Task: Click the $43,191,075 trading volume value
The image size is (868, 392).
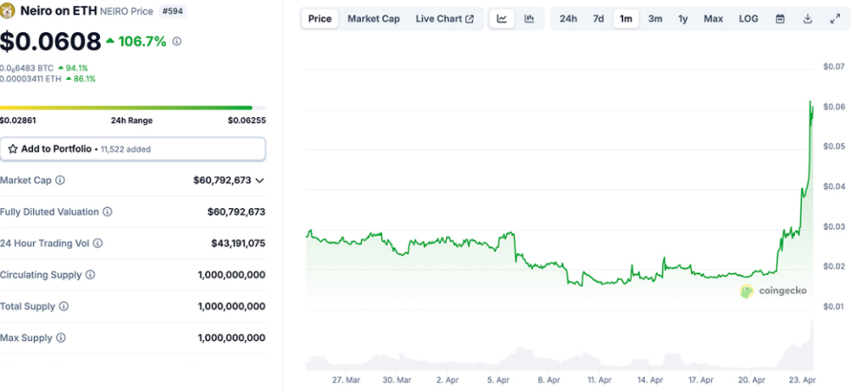Action: 238,244
